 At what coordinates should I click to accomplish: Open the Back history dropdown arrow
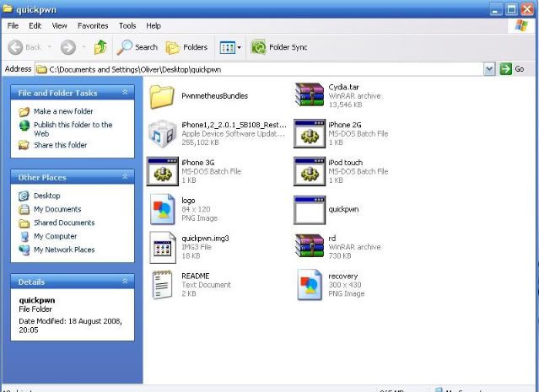click(x=50, y=47)
